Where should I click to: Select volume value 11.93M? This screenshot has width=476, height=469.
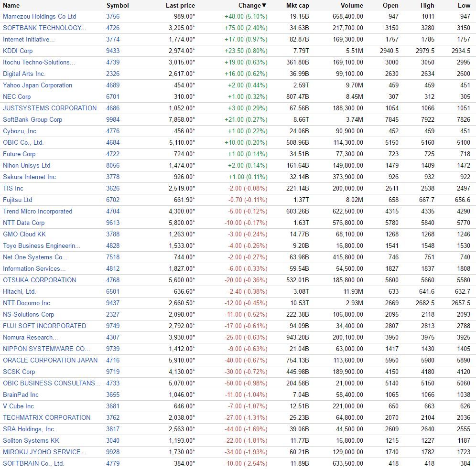pos(353,291)
